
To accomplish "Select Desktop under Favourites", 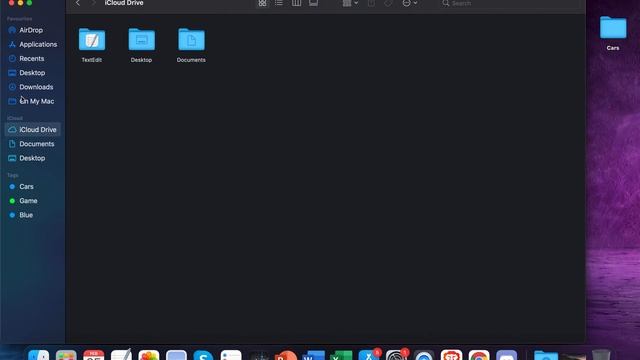I will [x=32, y=73].
